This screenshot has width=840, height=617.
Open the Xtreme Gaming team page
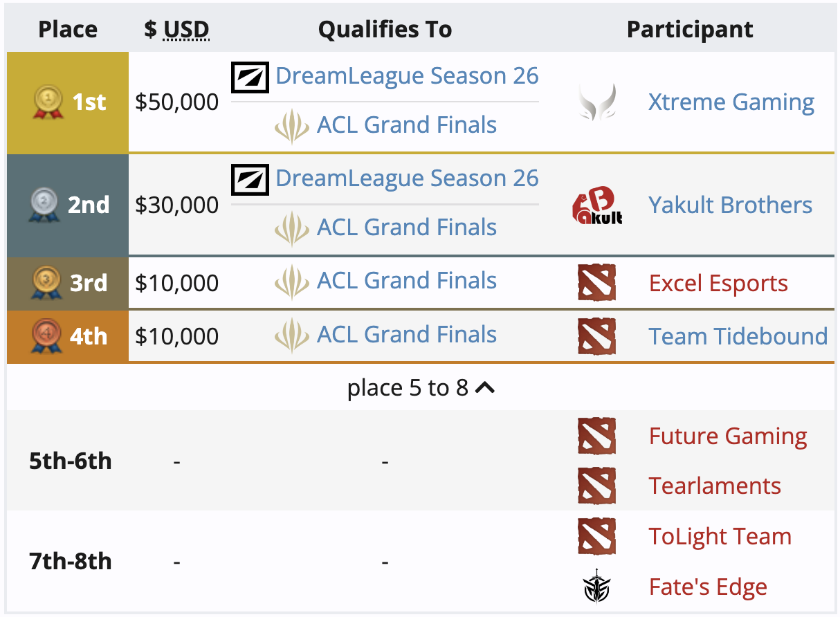coord(731,102)
